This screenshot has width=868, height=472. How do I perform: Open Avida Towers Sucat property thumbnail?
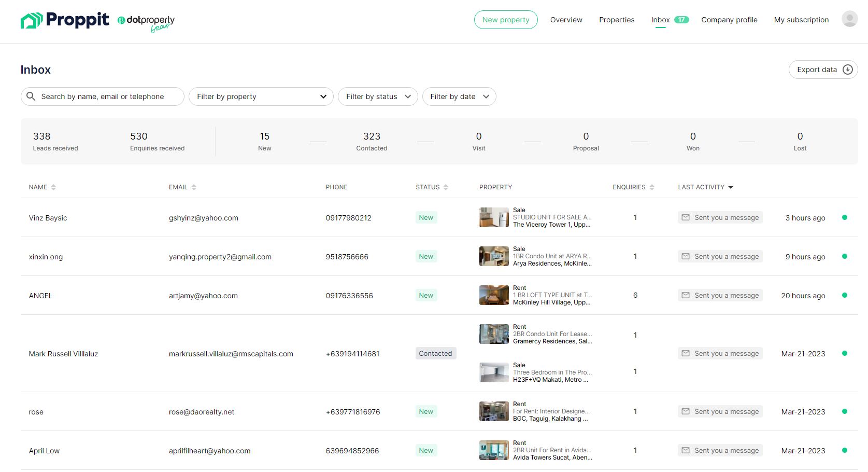494,450
